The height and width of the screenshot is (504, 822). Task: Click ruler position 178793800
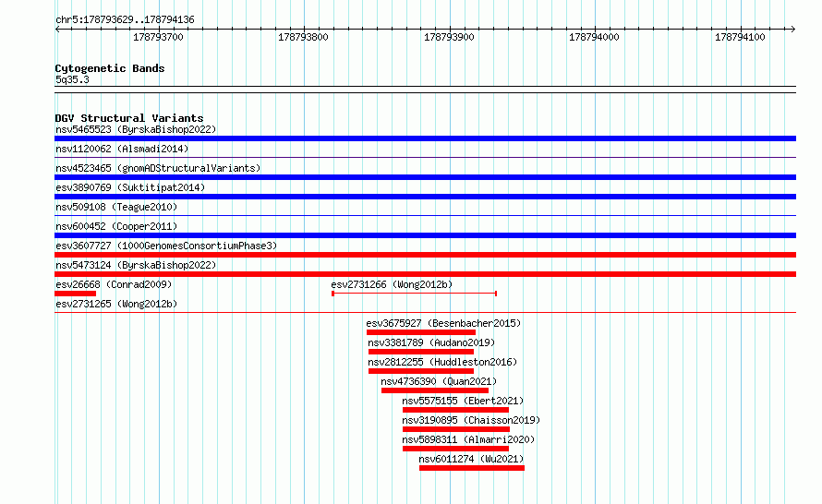pos(303,37)
